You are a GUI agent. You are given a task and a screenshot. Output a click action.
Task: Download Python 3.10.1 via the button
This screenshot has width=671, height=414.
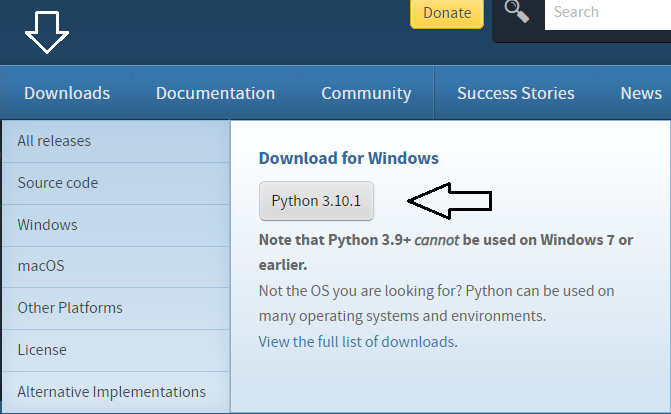(x=316, y=201)
